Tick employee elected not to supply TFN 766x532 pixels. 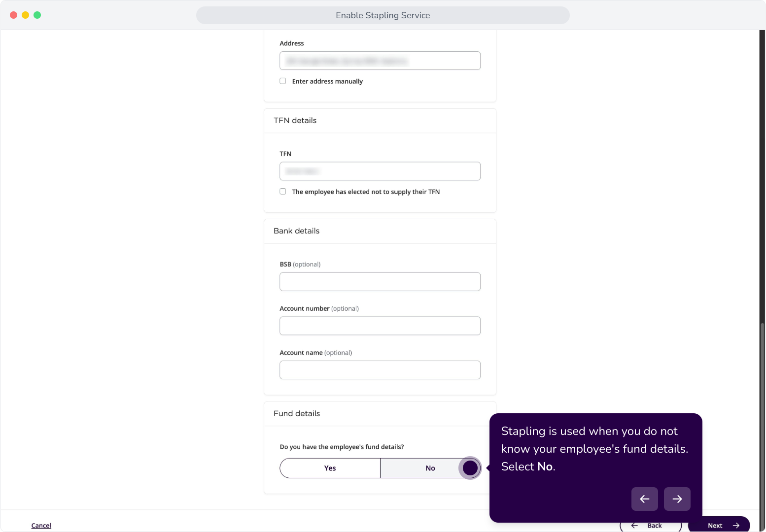(283, 192)
